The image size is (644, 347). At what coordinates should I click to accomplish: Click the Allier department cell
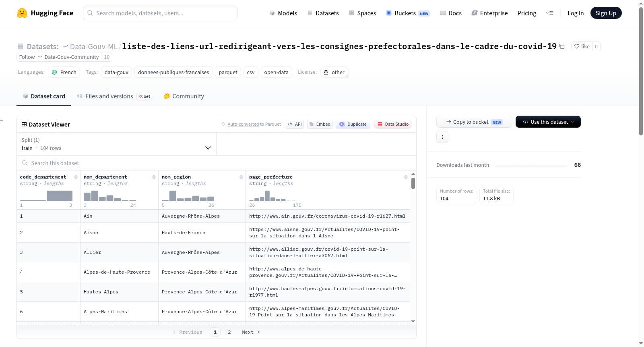pyautogui.click(x=119, y=252)
